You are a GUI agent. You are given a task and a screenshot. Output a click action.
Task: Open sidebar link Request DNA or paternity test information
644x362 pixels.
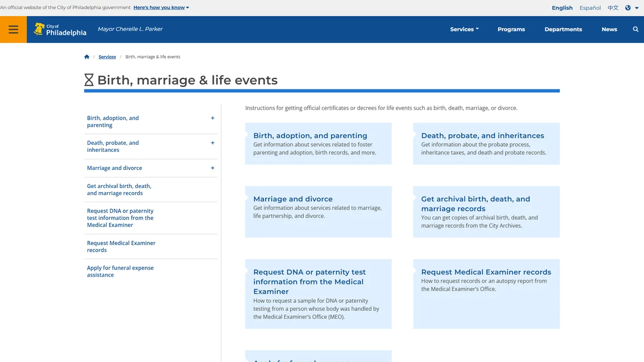[x=120, y=218]
